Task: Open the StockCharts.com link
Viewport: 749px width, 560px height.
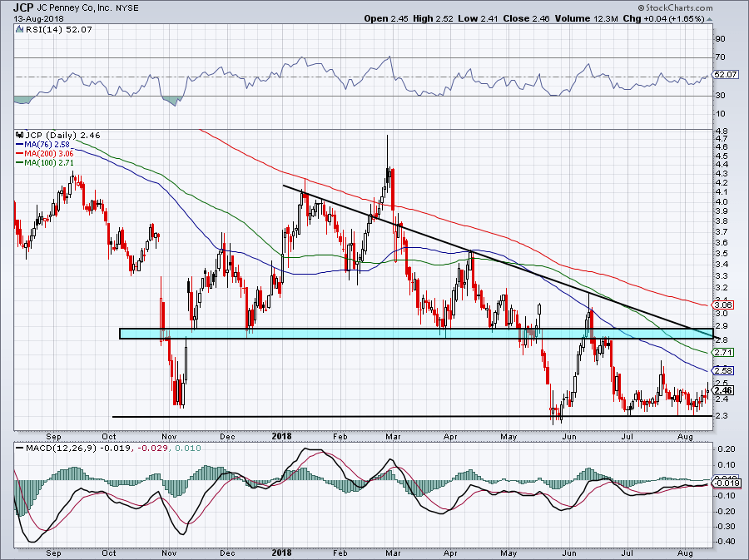Action: click(676, 7)
